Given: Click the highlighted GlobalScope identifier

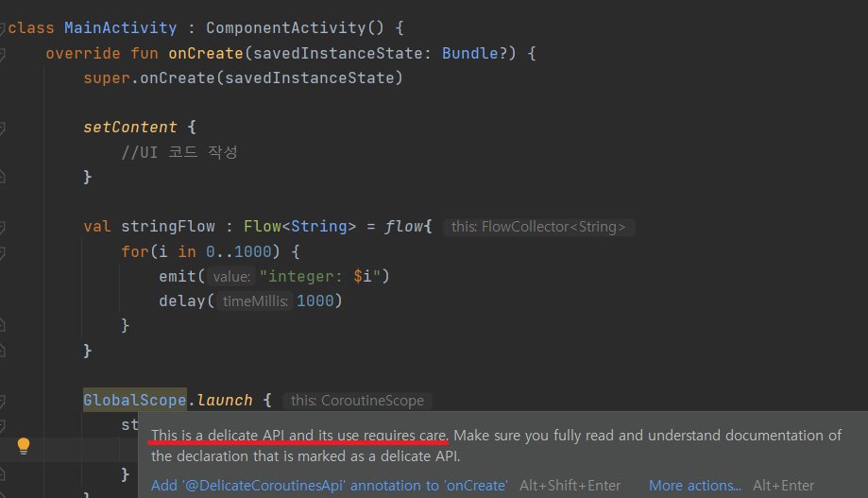Looking at the screenshot, I should 134,400.
